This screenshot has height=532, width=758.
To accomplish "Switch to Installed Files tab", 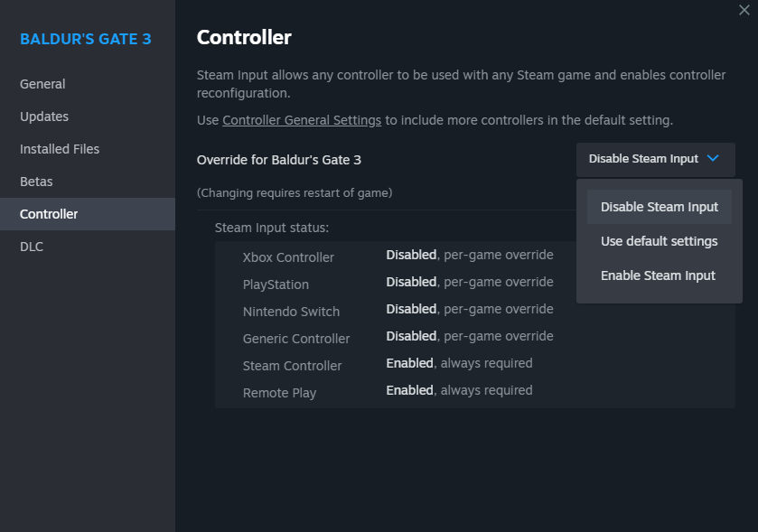I will (x=60, y=149).
